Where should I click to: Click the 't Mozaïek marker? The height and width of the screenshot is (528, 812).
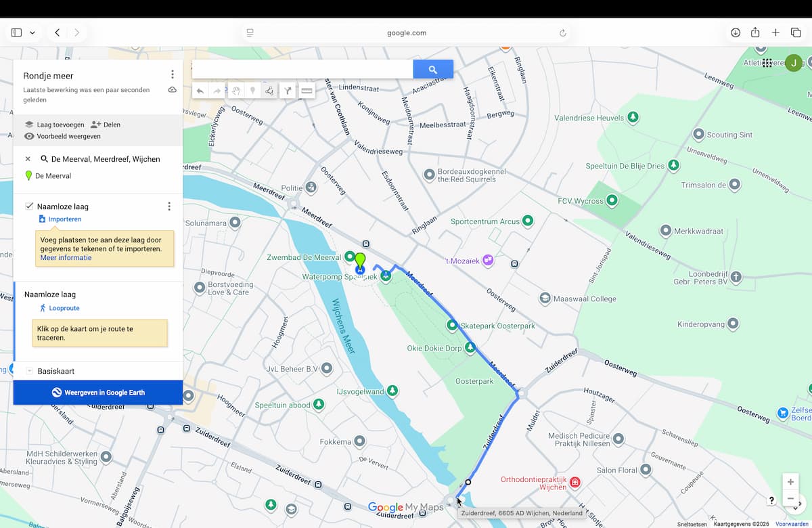coord(488,260)
